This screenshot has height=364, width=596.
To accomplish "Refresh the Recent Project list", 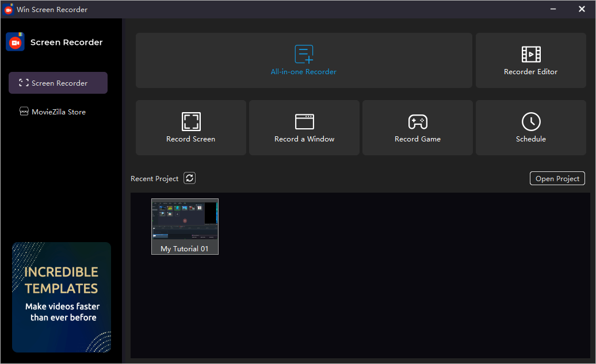I will pos(189,178).
